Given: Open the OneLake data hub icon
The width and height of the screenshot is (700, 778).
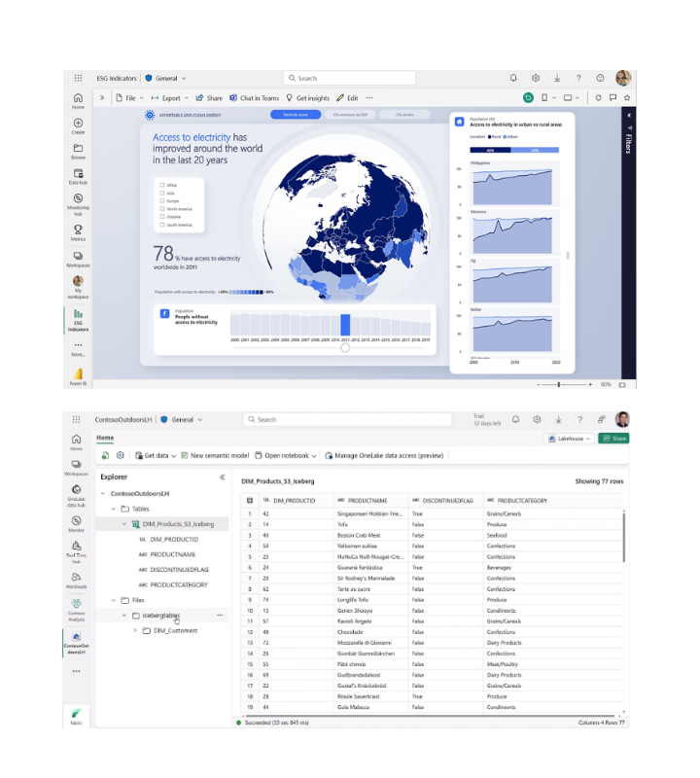Looking at the screenshot, I should (x=76, y=491).
